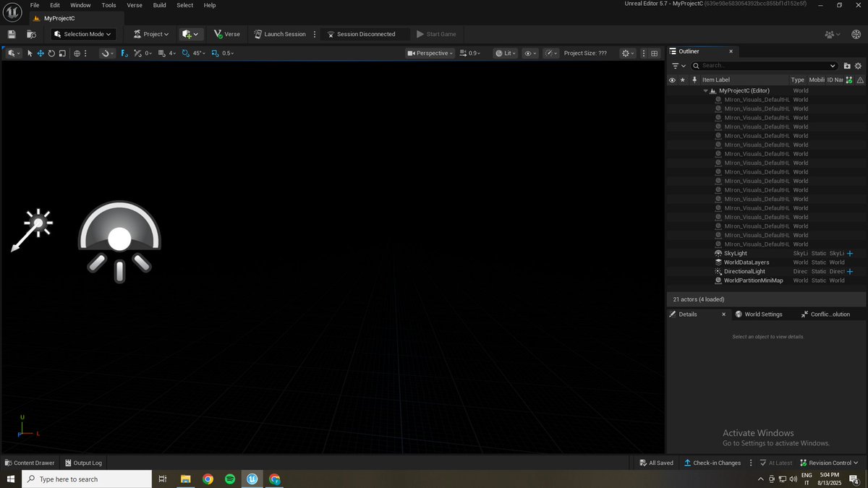
Task: Click the plus icon on SkyLight row
Action: click(x=850, y=253)
